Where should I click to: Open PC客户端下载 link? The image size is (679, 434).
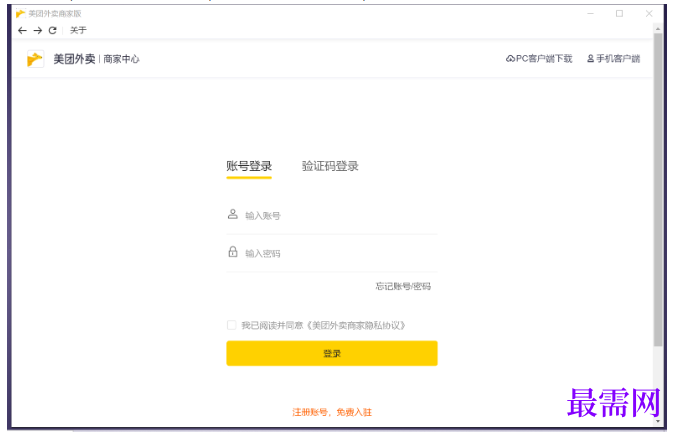539,58
